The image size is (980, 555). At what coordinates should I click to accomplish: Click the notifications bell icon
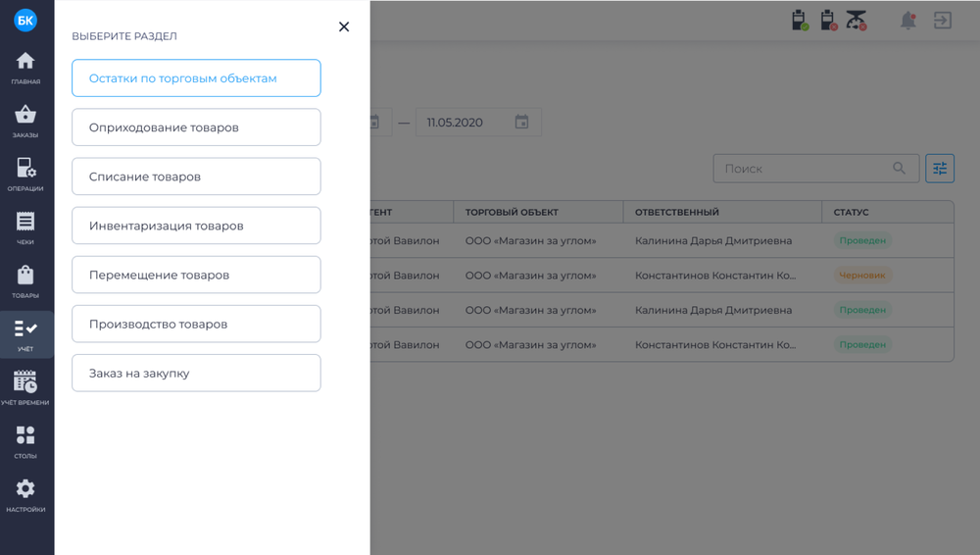908,21
